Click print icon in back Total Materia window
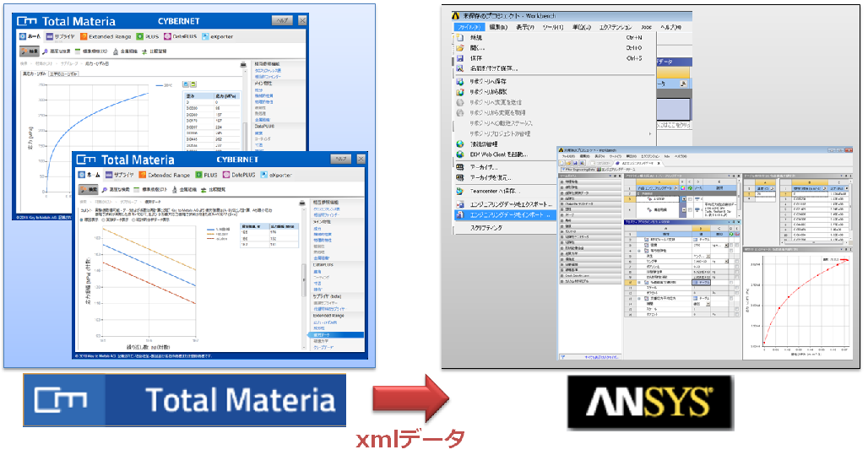 click(x=243, y=65)
